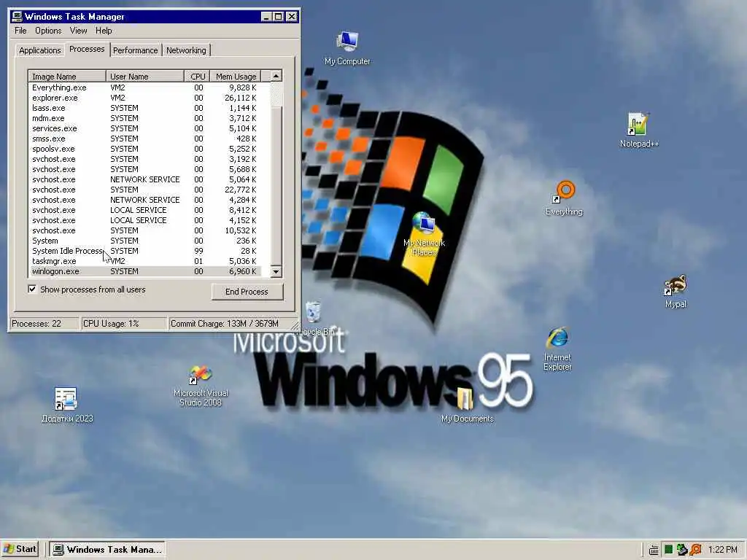Viewport: 747px width, 560px height.
Task: Select the mdm.exe process
Action: (145, 118)
